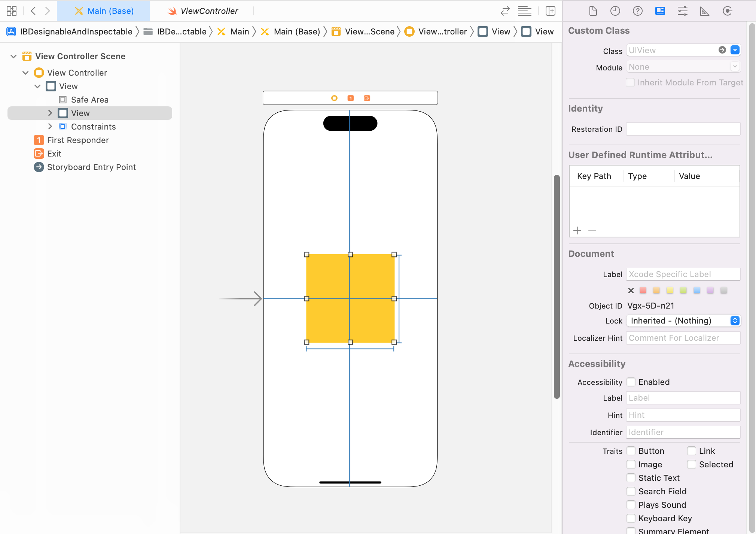Enable the Accessibility Enabled checkbox
756x534 pixels.
point(631,382)
